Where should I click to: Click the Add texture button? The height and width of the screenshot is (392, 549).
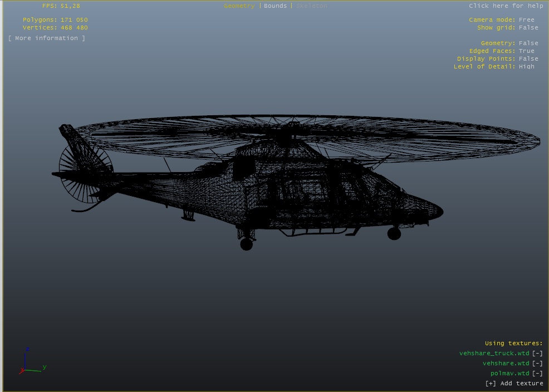coord(514,384)
